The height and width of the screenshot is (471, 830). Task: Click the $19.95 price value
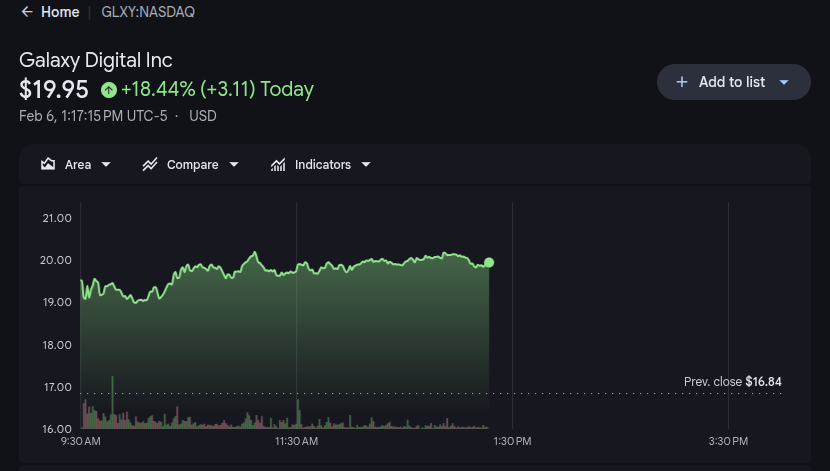(53, 89)
